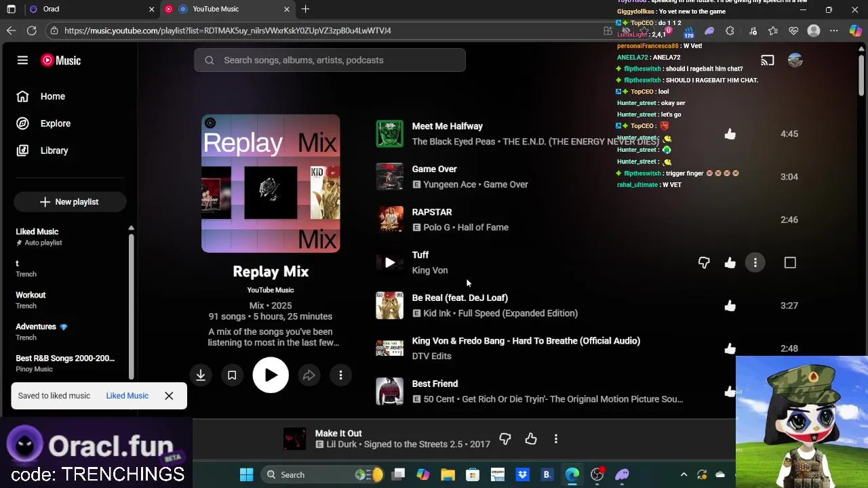Click the search songs input field

330,60
